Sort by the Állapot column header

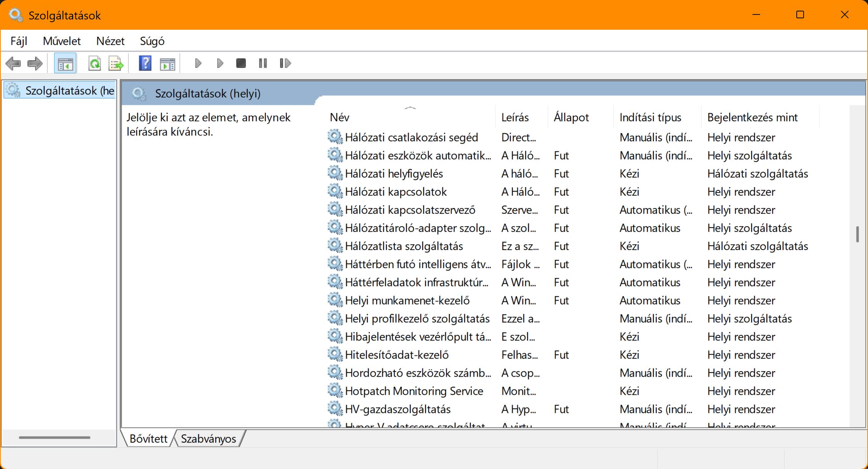pyautogui.click(x=571, y=117)
